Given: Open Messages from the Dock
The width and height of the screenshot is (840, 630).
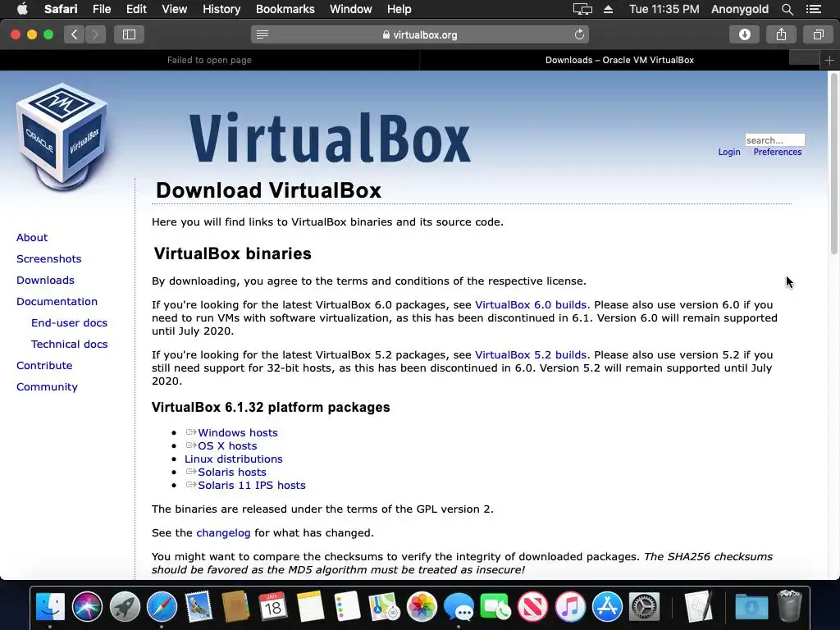Looking at the screenshot, I should coord(459,607).
